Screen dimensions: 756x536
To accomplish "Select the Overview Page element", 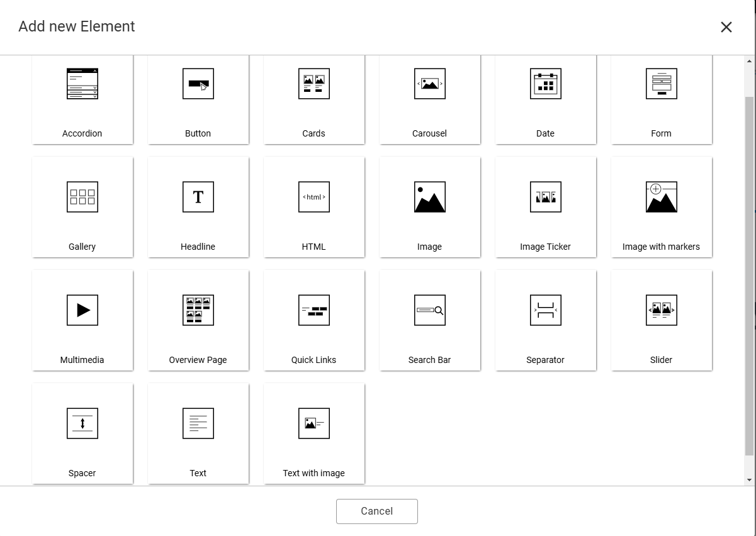I will click(198, 320).
